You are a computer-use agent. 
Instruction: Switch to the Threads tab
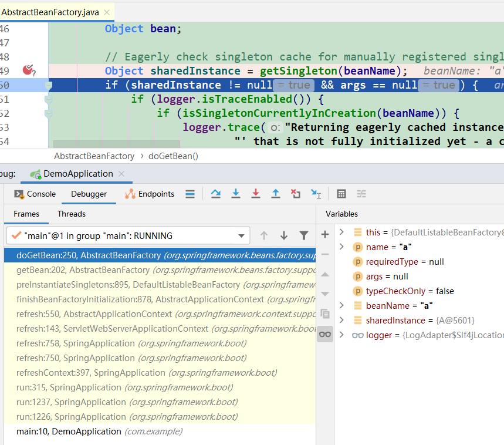pyautogui.click(x=72, y=214)
